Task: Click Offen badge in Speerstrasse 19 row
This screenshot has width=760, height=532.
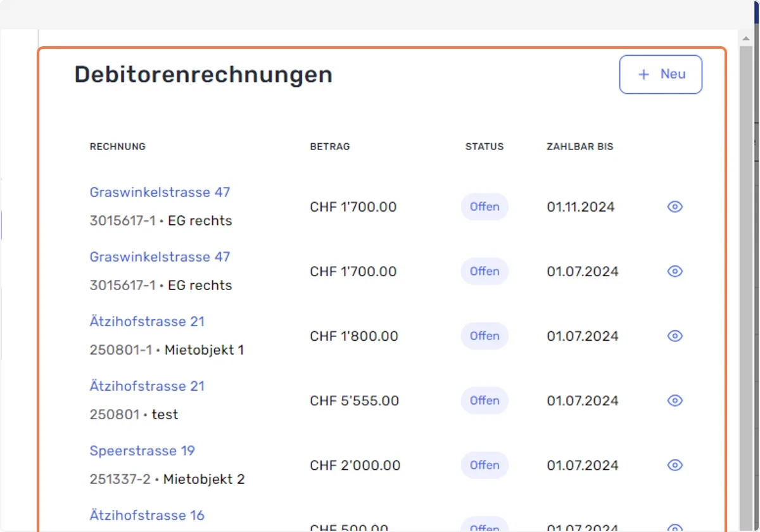Action: 484,465
